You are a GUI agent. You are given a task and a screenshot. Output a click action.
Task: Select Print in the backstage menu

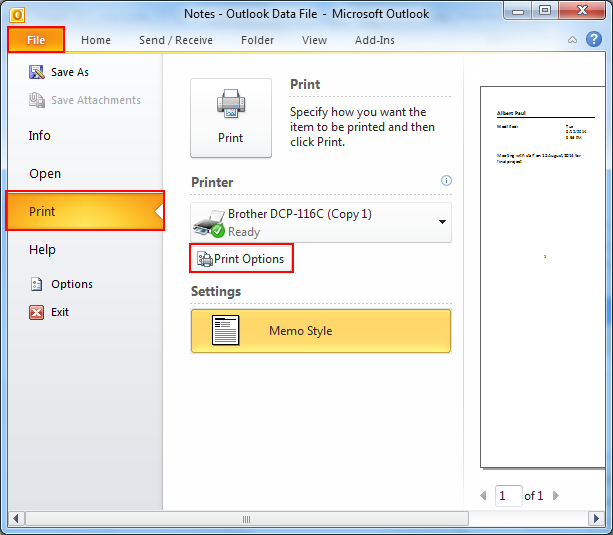(x=85, y=211)
